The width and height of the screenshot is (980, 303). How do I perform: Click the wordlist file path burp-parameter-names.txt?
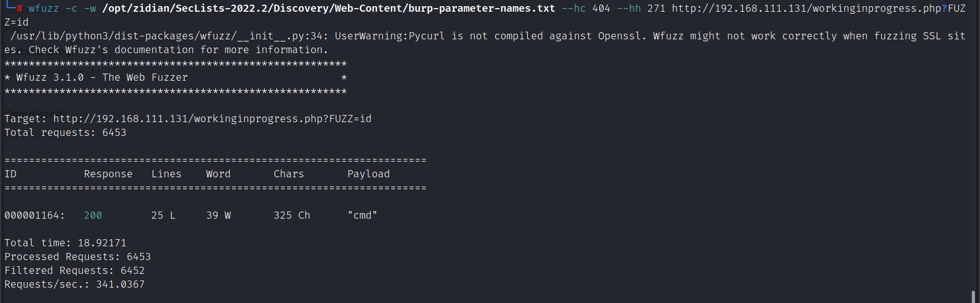pyautogui.click(x=328, y=9)
